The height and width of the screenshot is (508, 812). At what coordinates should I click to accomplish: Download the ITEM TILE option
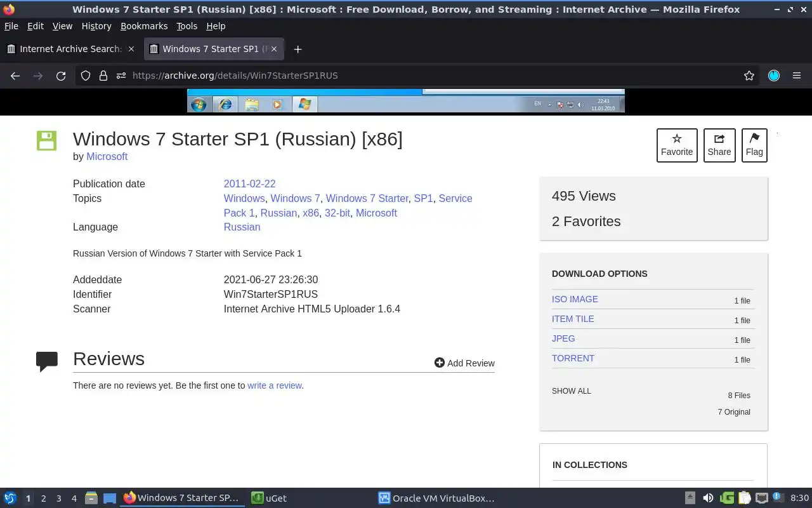click(x=573, y=319)
